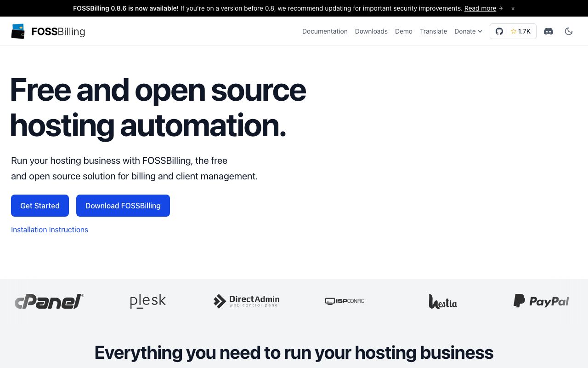Viewport: 588px width, 368px height.
Task: Go to the Downloads page
Action: tap(371, 31)
